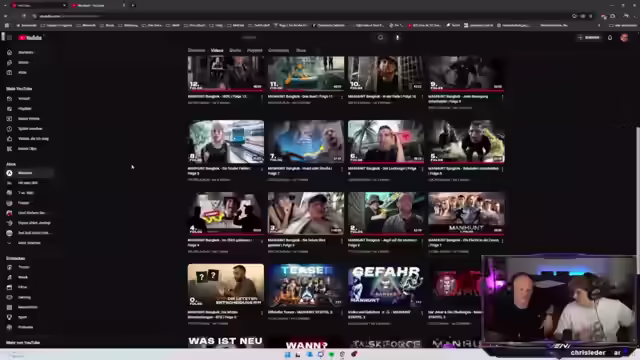Open Windows Start button in taskbar

point(287,354)
